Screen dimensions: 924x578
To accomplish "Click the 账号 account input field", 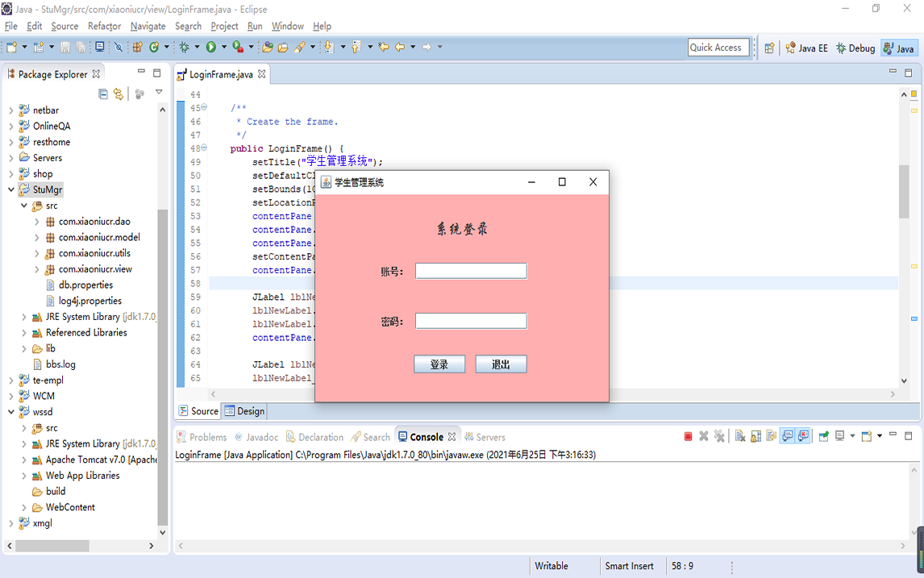I will point(471,271).
